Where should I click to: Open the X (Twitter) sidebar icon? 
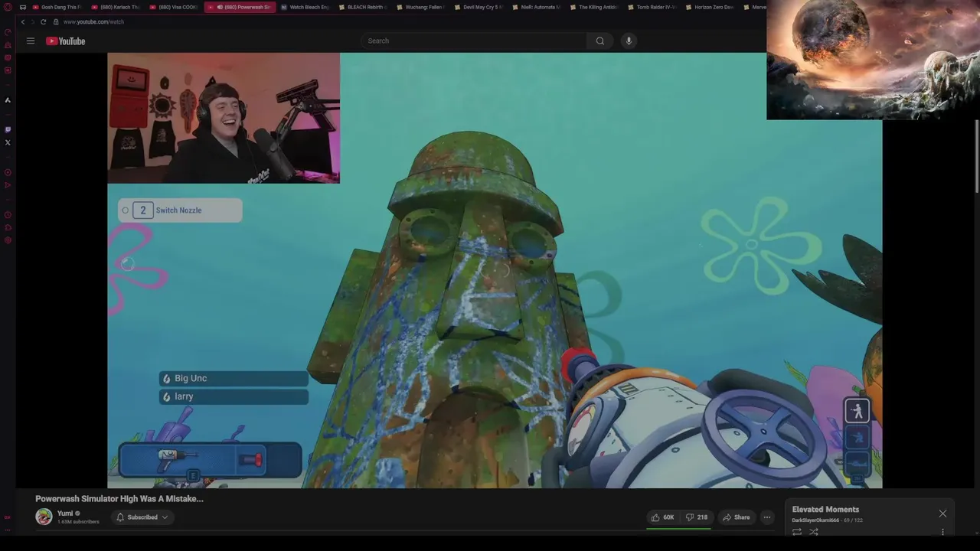click(x=8, y=142)
